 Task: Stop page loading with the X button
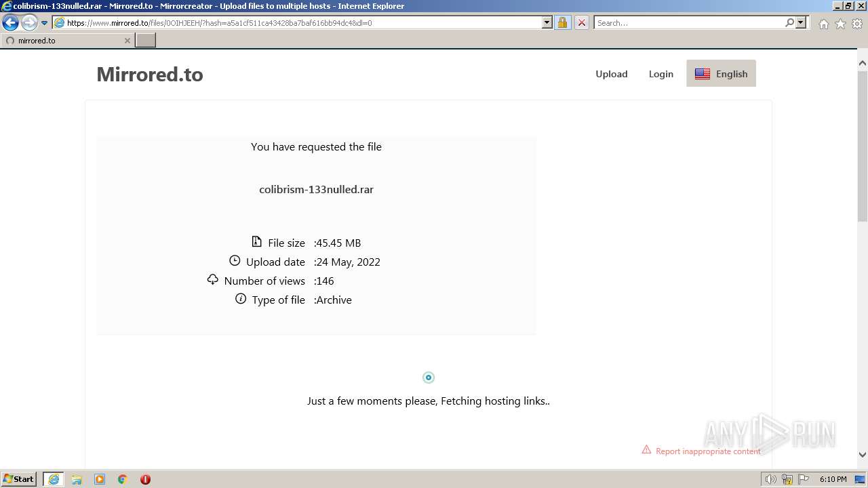(x=581, y=22)
